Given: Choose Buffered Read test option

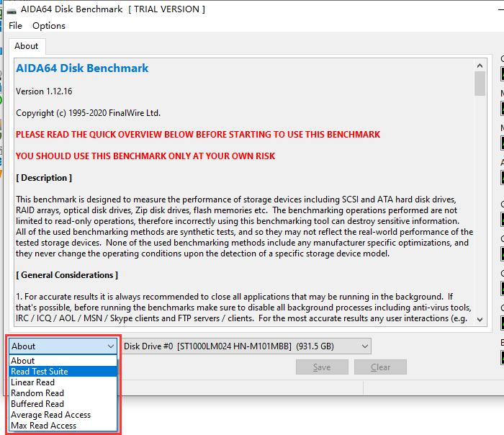Looking at the screenshot, I should pyautogui.click(x=37, y=404).
